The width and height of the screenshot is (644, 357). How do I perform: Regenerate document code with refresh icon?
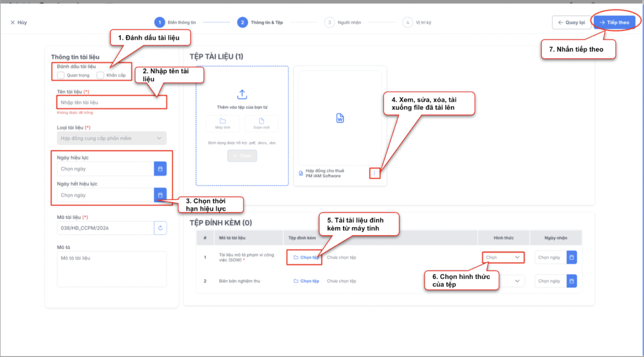(160, 228)
